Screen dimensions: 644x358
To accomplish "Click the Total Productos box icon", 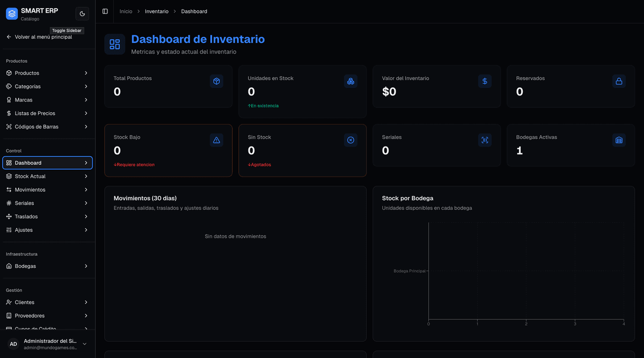I will tap(216, 81).
